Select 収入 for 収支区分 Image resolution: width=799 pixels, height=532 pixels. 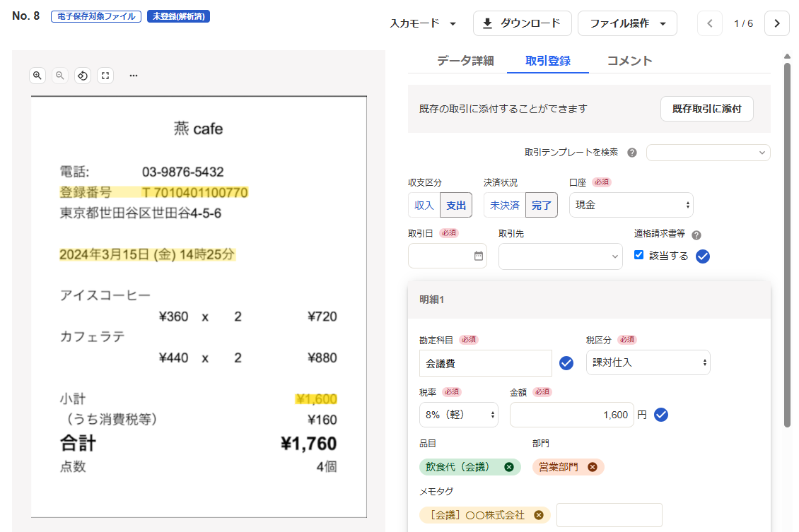[x=424, y=205]
